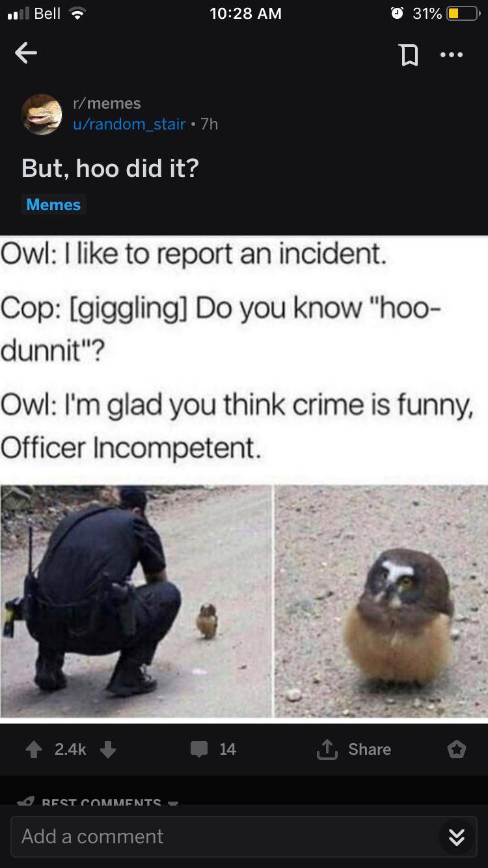This screenshot has height=868, width=488.
Task: Visit the r/memes community link
Action: (107, 103)
